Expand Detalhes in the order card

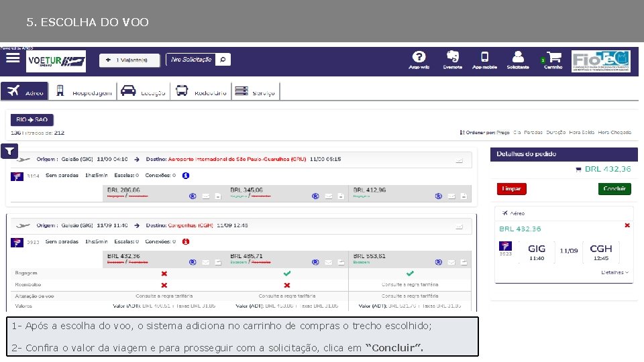coord(614,272)
